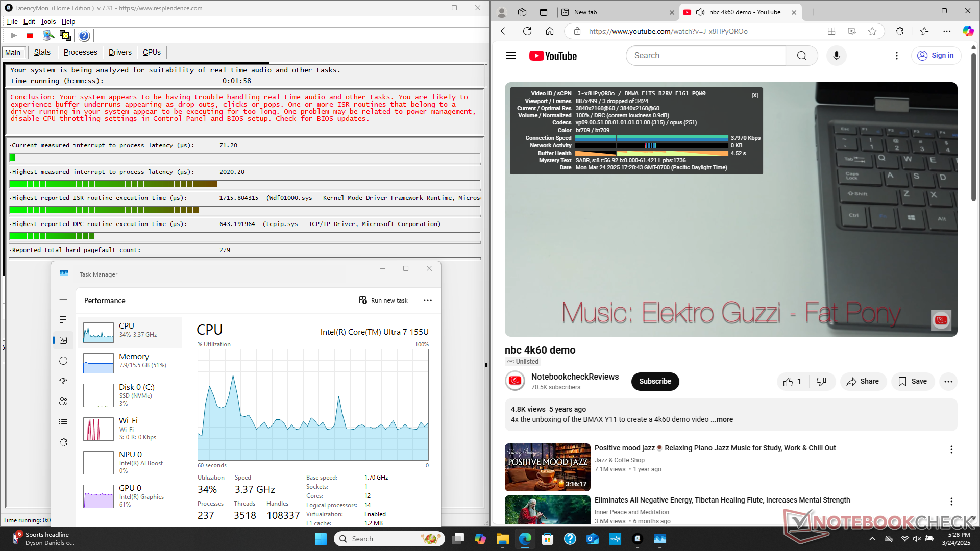Open LatencyMon Edit menu
Image resolution: width=980 pixels, height=551 pixels.
click(29, 21)
